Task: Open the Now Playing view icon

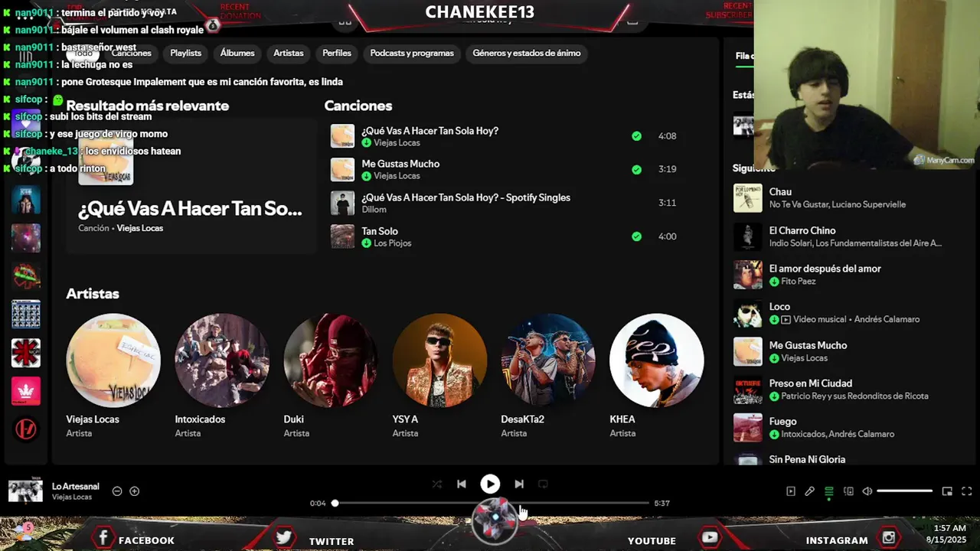Action: pyautogui.click(x=791, y=491)
